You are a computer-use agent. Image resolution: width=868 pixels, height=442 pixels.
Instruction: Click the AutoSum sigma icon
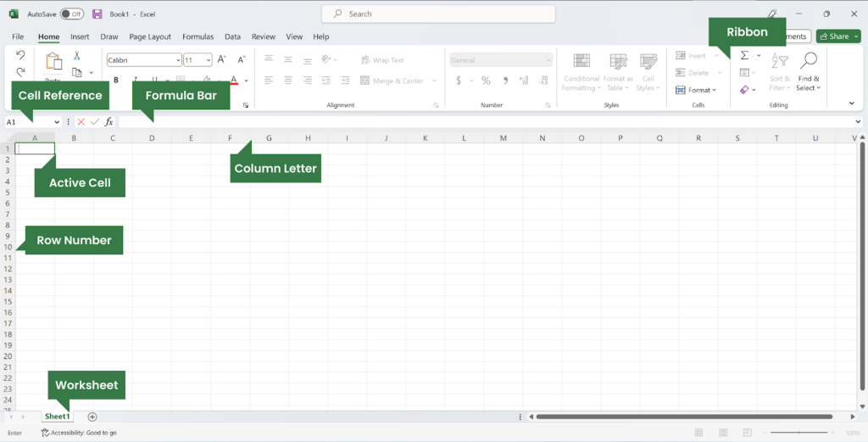click(x=744, y=55)
